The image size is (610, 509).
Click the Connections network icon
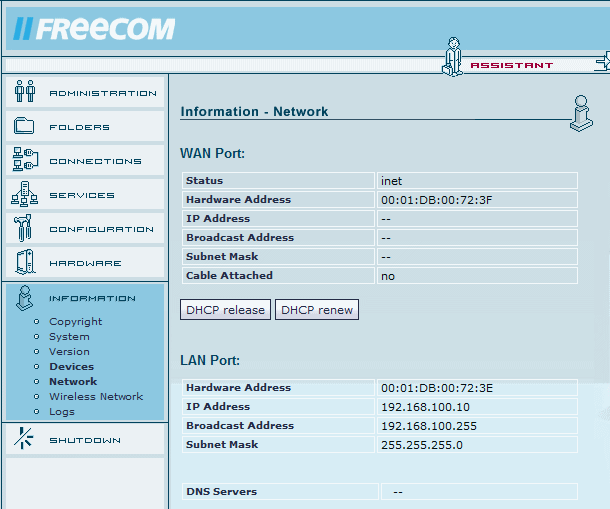click(x=25, y=161)
